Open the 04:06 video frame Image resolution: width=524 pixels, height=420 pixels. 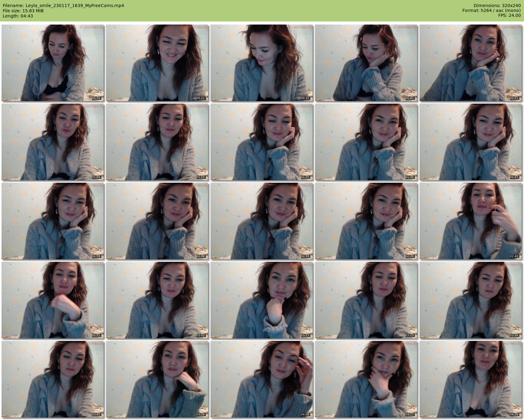pyautogui.click(x=262, y=379)
